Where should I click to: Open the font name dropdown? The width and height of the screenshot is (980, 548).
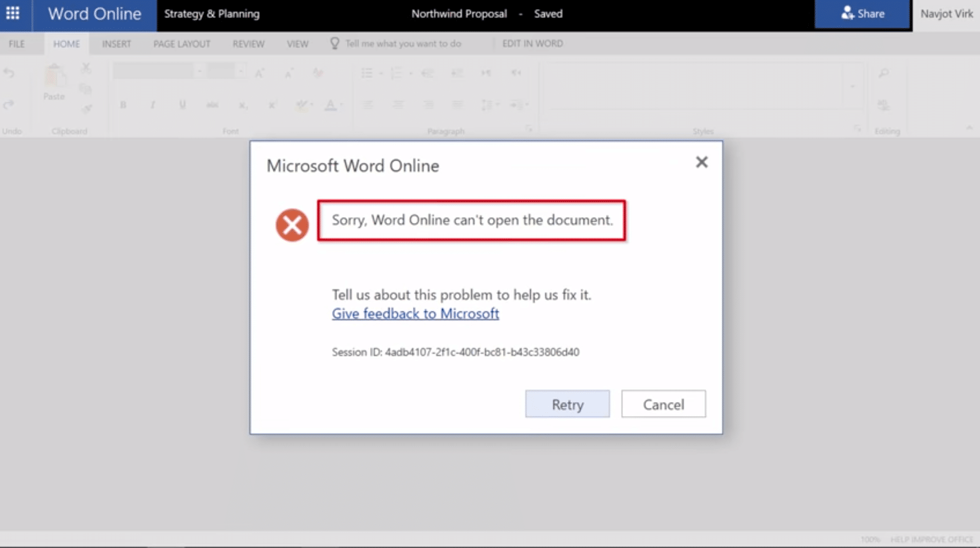[x=199, y=71]
